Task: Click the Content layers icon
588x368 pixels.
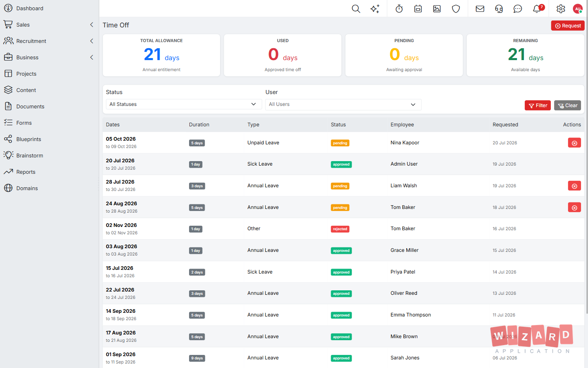Action: pos(8,90)
